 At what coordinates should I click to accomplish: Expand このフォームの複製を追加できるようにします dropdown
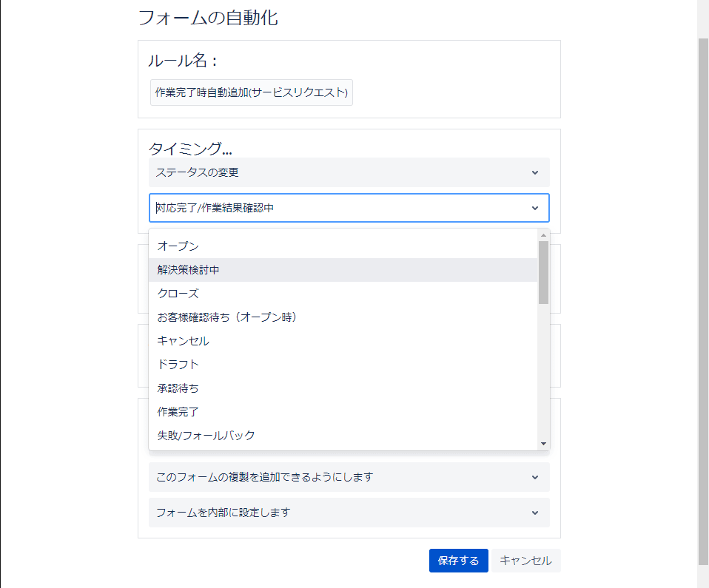[349, 477]
